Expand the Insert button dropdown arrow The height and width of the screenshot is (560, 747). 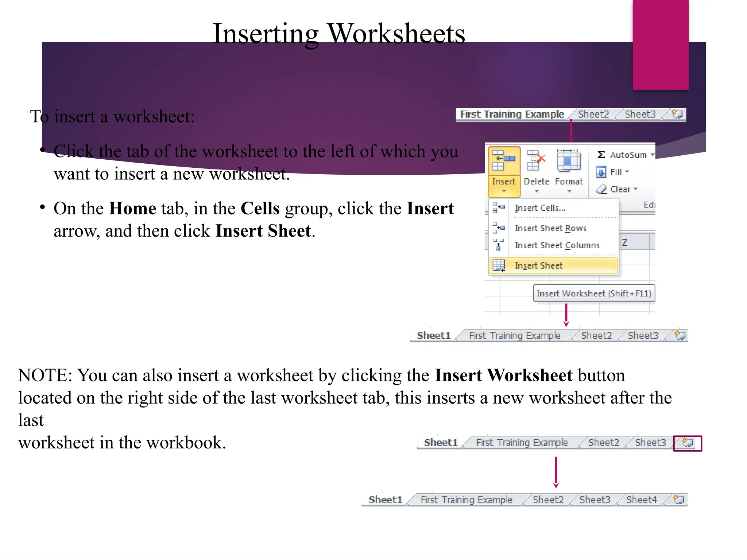coord(504,191)
